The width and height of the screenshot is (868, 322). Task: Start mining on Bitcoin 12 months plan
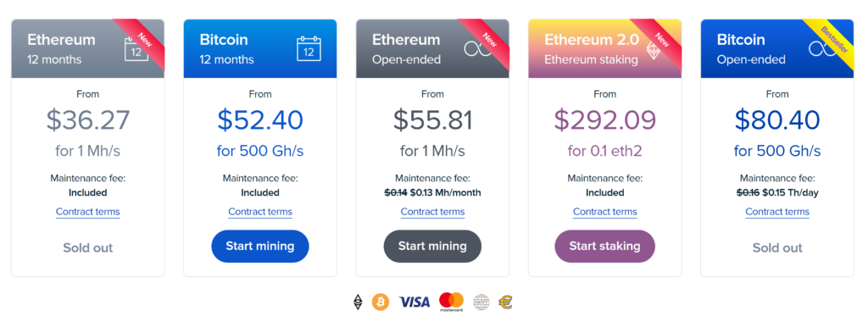(260, 247)
